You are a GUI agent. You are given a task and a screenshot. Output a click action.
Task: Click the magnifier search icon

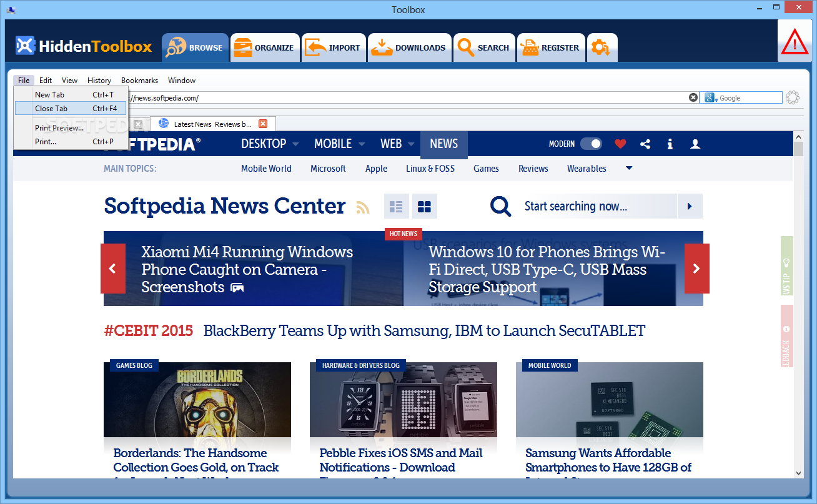[501, 206]
